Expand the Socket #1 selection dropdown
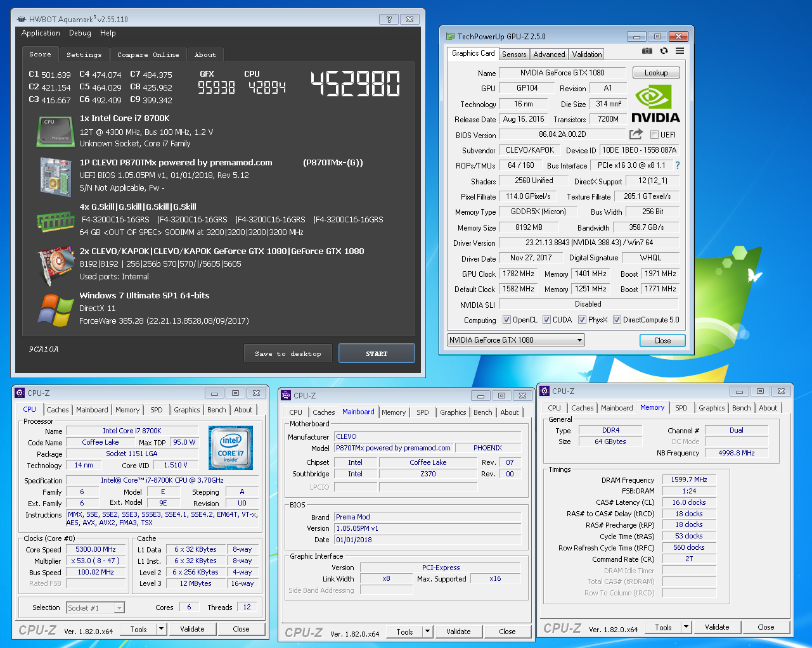The height and width of the screenshot is (648, 812). pos(119,608)
